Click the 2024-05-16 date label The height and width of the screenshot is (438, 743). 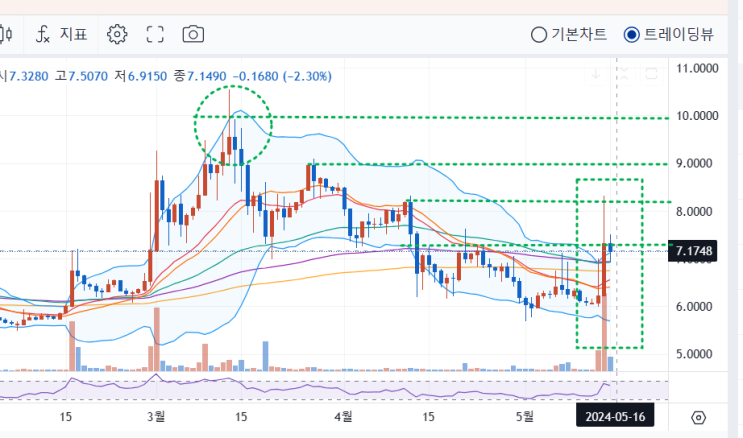coord(615,417)
